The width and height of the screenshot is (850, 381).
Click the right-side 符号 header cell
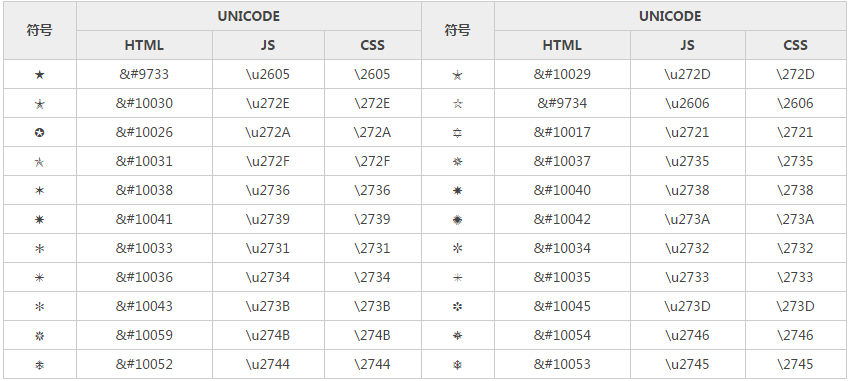[458, 30]
